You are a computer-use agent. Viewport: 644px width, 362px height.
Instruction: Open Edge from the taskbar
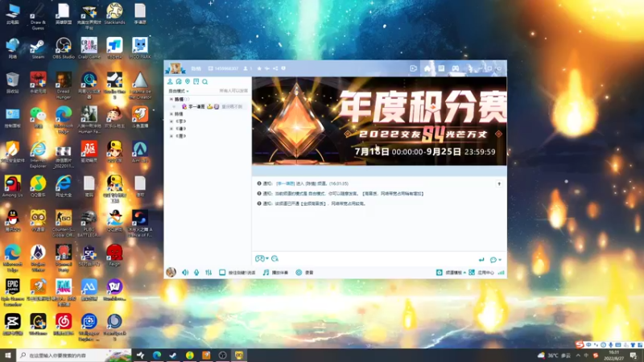click(x=157, y=355)
